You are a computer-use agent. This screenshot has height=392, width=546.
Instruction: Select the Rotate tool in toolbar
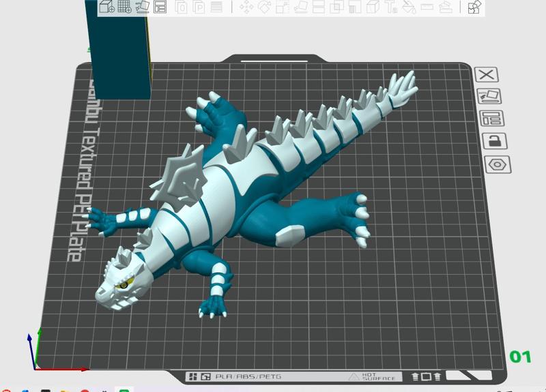click(x=264, y=7)
